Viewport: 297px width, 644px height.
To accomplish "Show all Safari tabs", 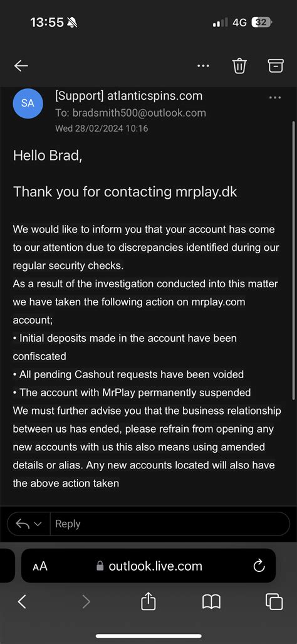I will click(x=274, y=602).
